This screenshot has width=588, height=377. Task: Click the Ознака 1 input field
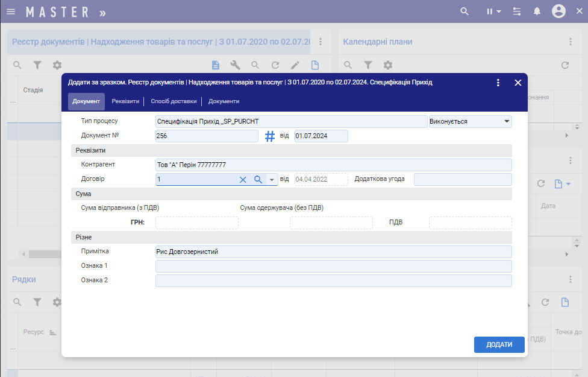[333, 266]
